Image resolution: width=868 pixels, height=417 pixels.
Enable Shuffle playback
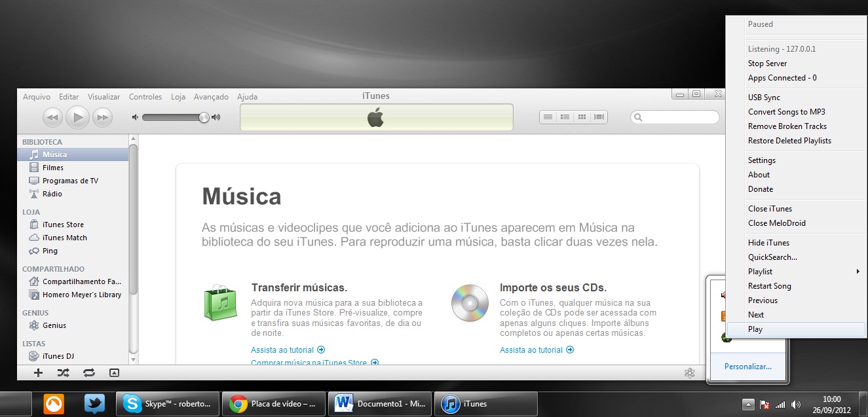pos(63,372)
